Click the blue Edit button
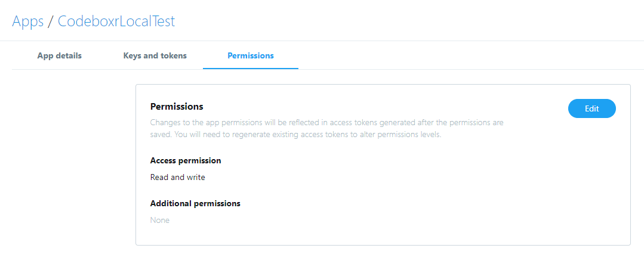Image resolution: width=644 pixels, height=270 pixels. [592, 108]
